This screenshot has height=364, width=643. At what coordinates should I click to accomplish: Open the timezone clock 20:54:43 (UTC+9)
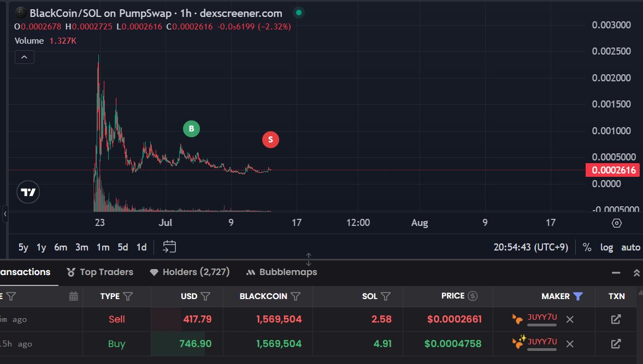[x=530, y=247]
